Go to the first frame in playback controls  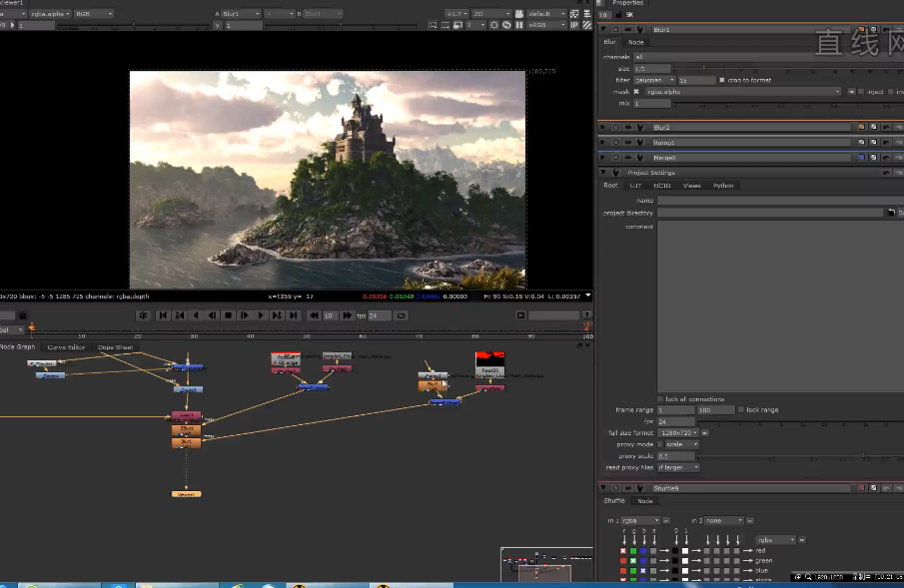(x=163, y=315)
